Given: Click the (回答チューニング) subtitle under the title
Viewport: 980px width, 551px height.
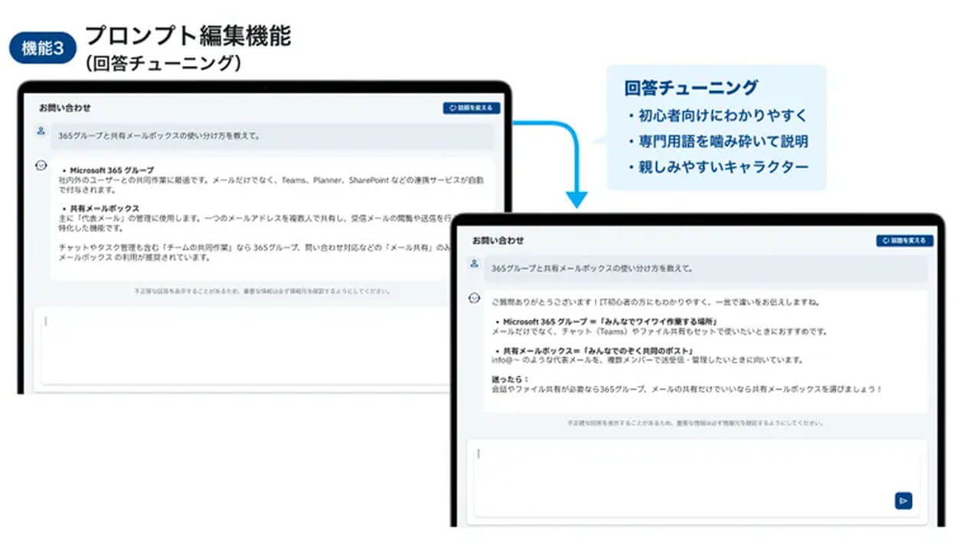Looking at the screenshot, I should point(162,64).
